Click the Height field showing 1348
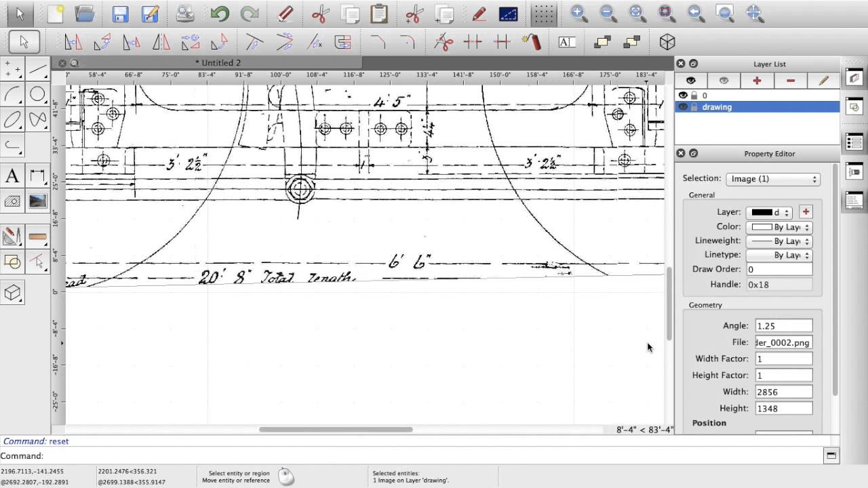The width and height of the screenshot is (868, 488). click(783, 408)
